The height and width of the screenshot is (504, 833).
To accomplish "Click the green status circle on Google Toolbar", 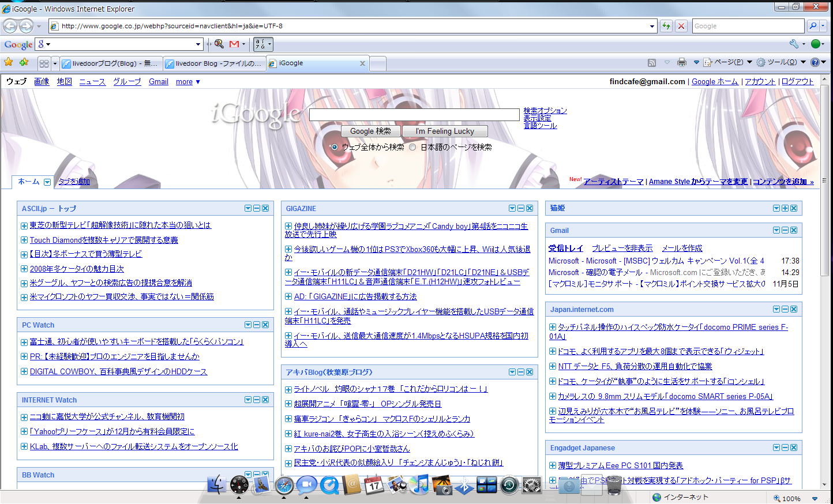I will coord(816,44).
